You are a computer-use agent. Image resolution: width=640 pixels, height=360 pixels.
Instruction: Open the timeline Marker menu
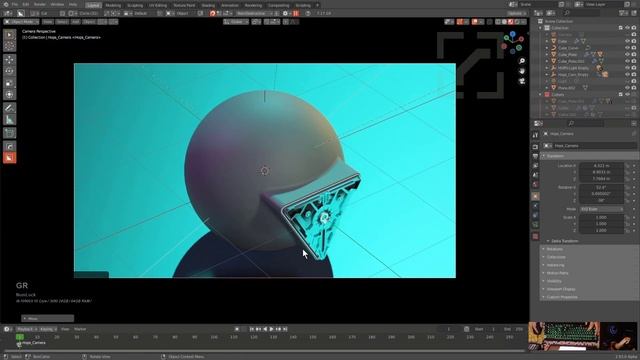(x=80, y=329)
